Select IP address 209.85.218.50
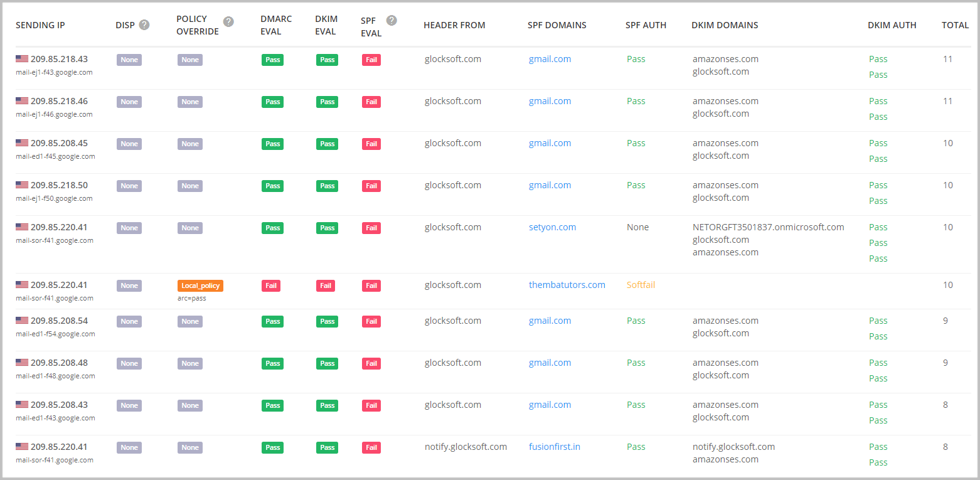980x480 pixels. [x=59, y=185]
